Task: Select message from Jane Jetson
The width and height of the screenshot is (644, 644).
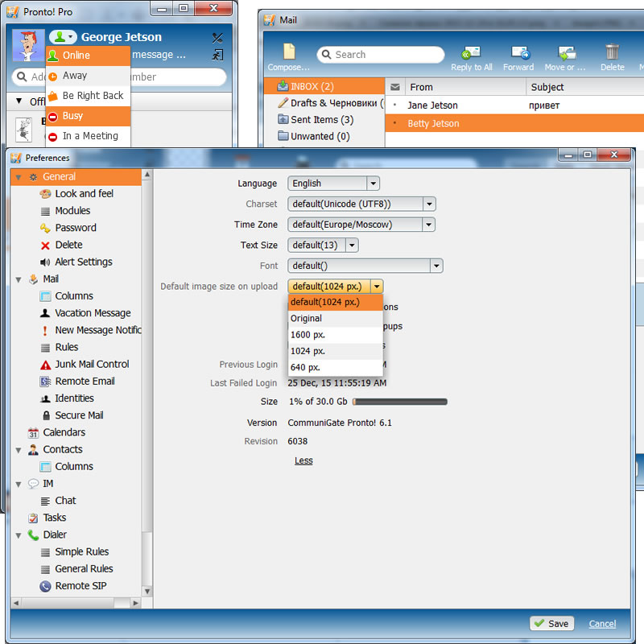Action: 514,105
